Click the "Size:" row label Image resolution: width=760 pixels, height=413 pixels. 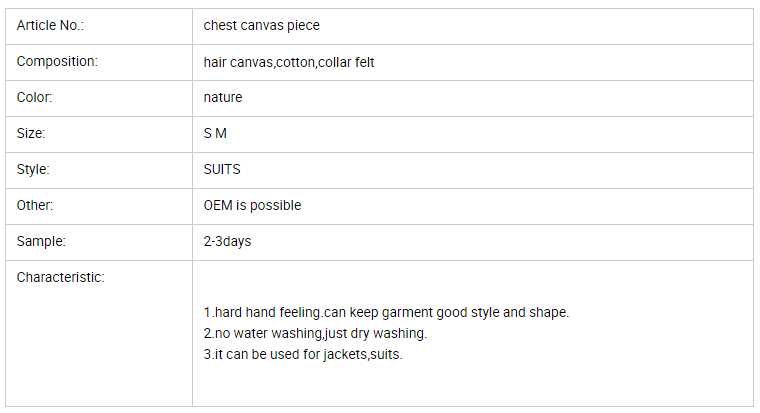click(x=31, y=133)
